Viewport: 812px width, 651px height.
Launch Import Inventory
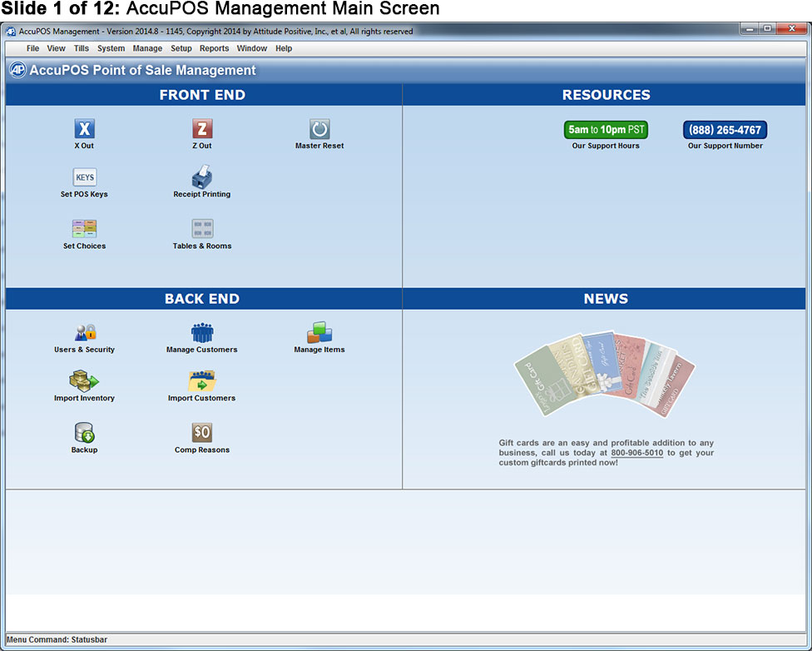84,381
